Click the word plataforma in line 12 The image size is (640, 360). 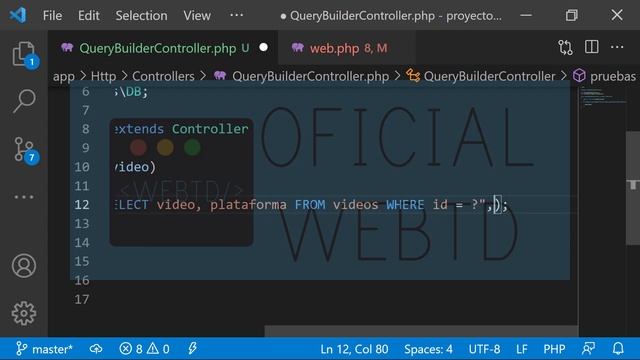pos(248,204)
